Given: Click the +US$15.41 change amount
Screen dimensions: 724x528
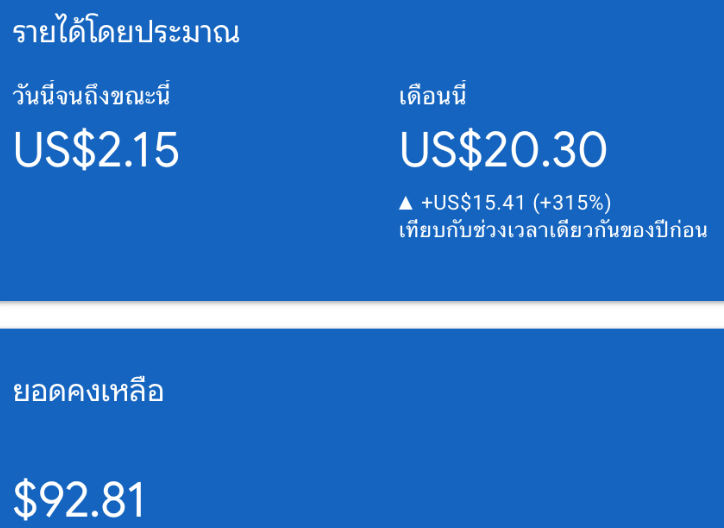Looking at the screenshot, I should click(473, 203).
